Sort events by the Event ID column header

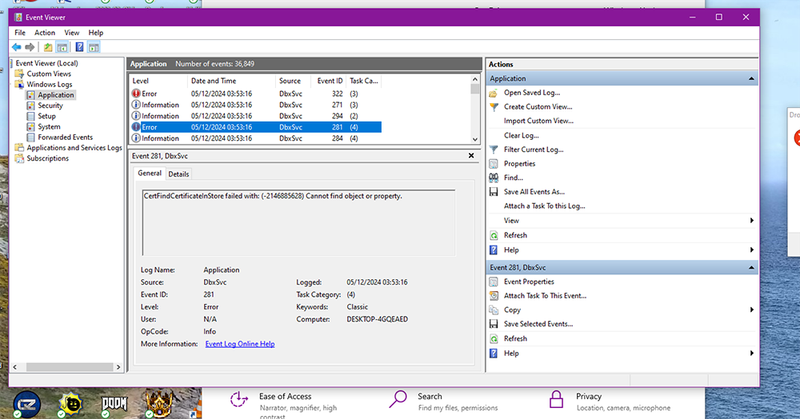(x=330, y=80)
